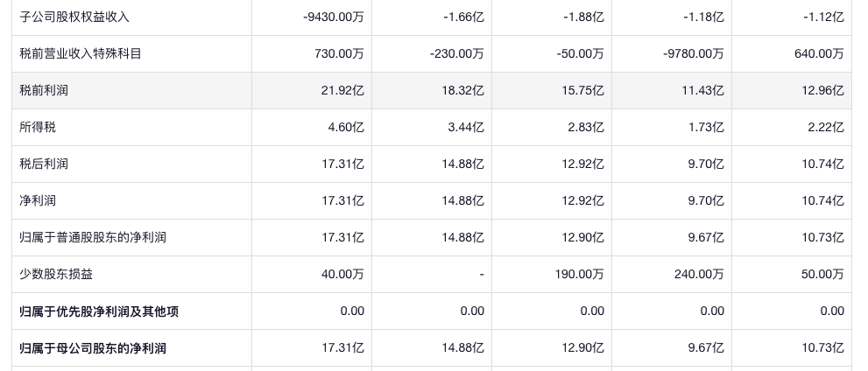868x371 pixels.
Task: Select the 12.96亿 pre-tax profit cell
Action: [822, 90]
